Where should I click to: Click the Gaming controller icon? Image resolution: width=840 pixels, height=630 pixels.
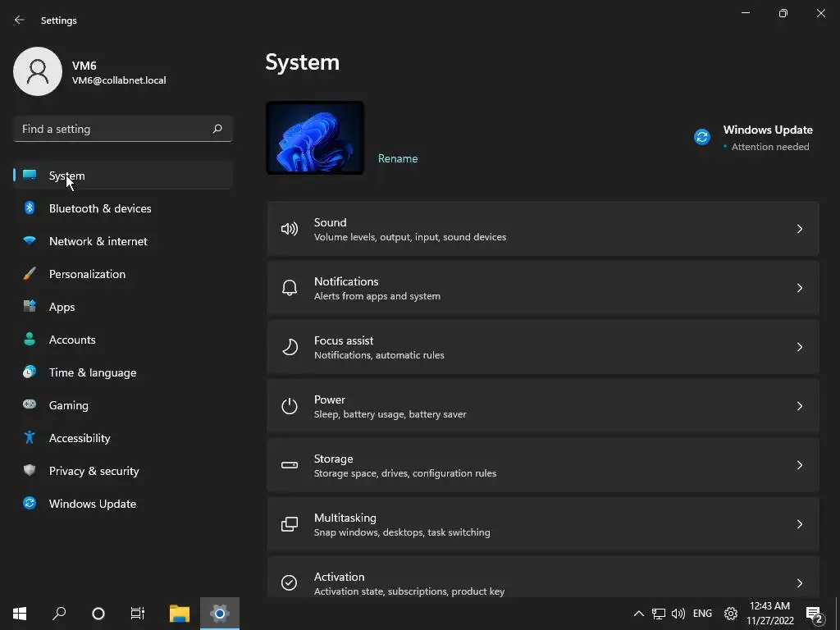[30, 405]
